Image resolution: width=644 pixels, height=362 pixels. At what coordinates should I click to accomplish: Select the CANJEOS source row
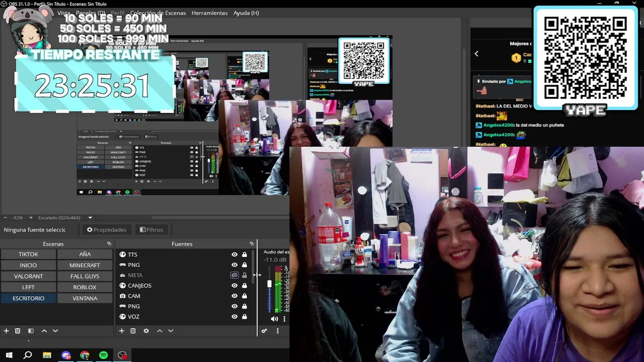coord(183,286)
